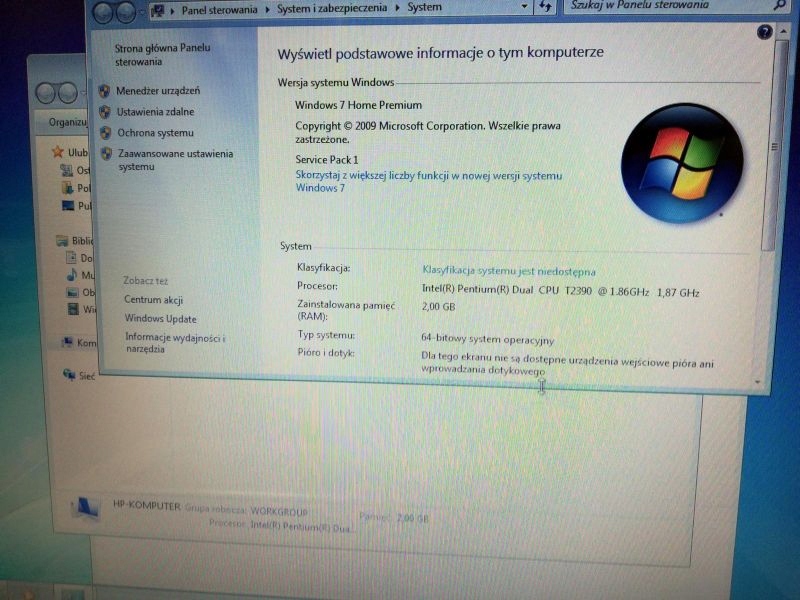
Task: Click the breadcrumb arrow after Panel sterowania
Action: (x=267, y=9)
